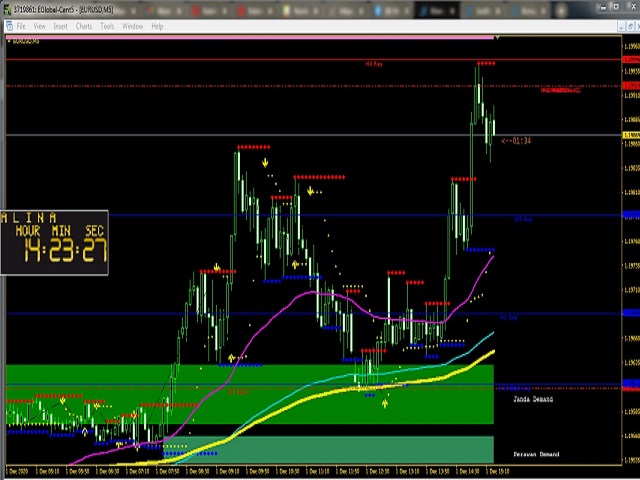Click '1 Dec 09:10' on the time axis

(x=229, y=471)
